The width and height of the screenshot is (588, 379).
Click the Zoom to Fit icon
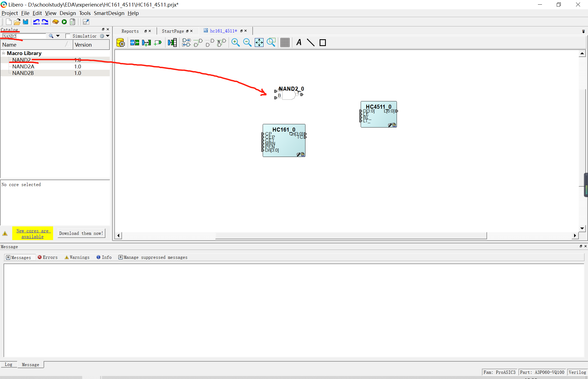(259, 43)
